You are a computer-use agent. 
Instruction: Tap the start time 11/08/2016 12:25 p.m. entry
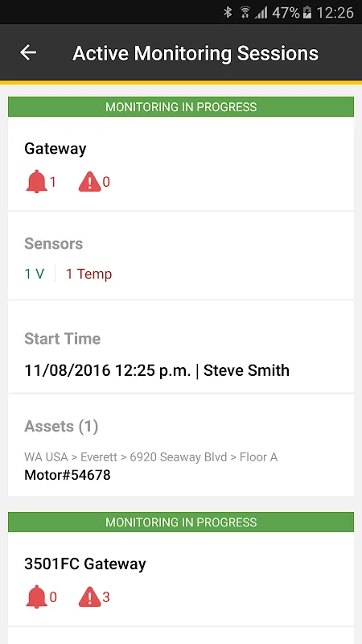tap(108, 370)
